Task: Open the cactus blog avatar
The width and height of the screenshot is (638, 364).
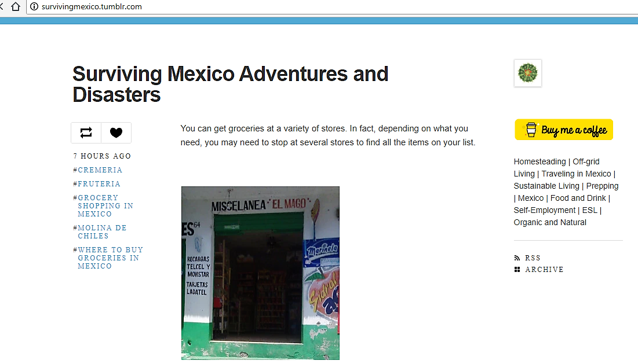Action: tap(527, 73)
